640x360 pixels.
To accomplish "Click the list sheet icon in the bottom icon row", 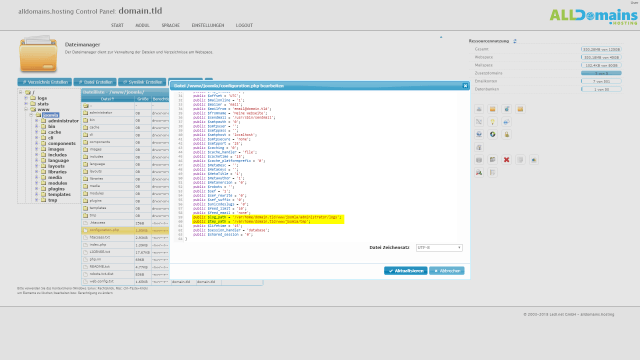I will 493,172.
